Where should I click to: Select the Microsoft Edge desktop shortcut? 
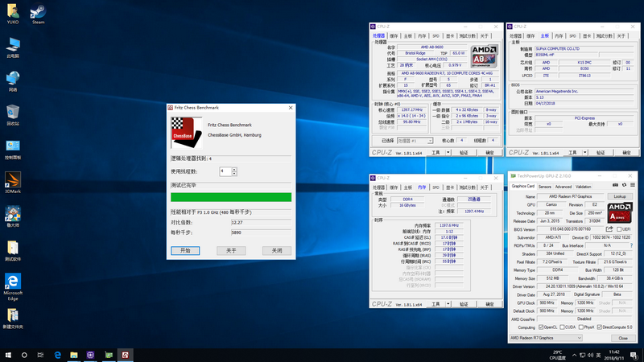[x=13, y=287]
